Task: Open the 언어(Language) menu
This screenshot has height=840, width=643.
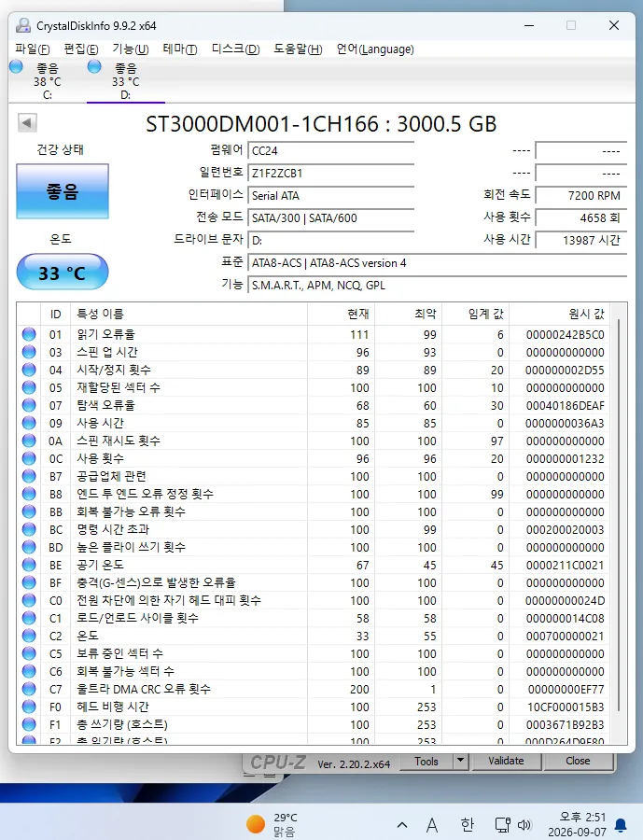Action: tap(375, 49)
